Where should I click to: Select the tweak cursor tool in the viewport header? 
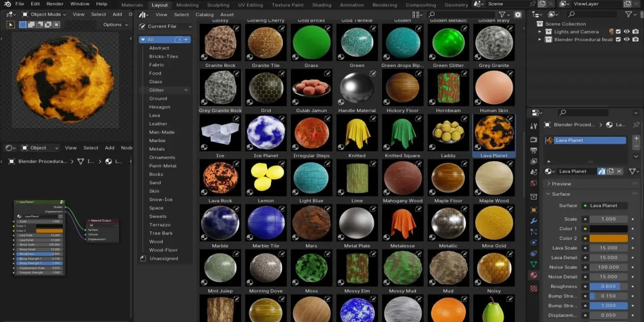tap(11, 24)
